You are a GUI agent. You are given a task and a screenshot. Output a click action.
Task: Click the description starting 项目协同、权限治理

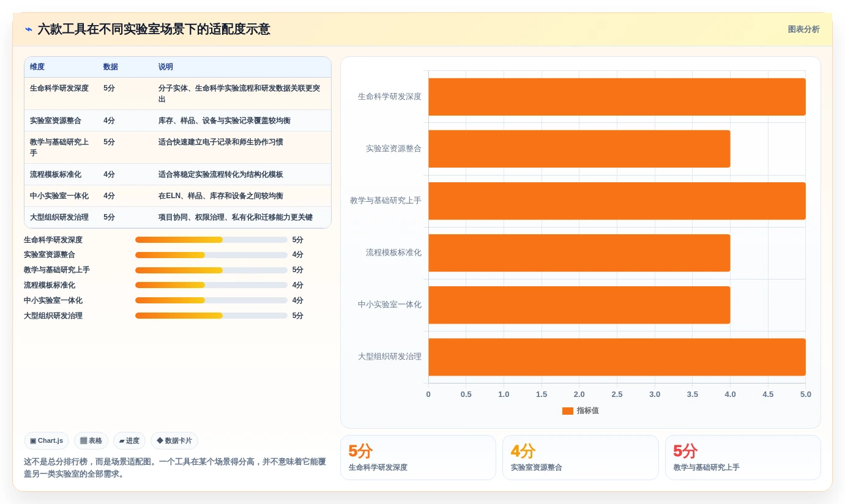tap(236, 217)
